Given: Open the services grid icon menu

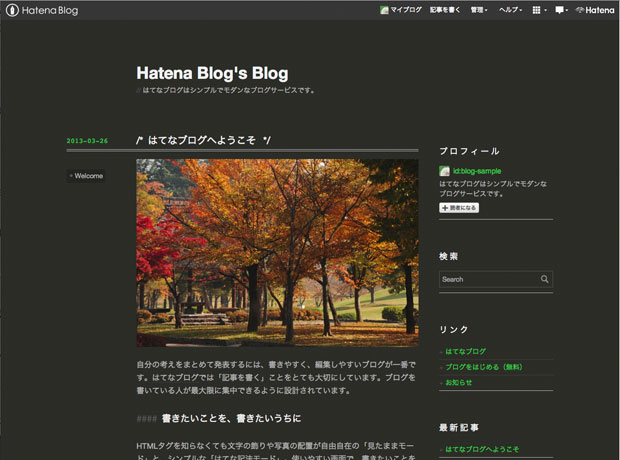Looking at the screenshot, I should 539,10.
